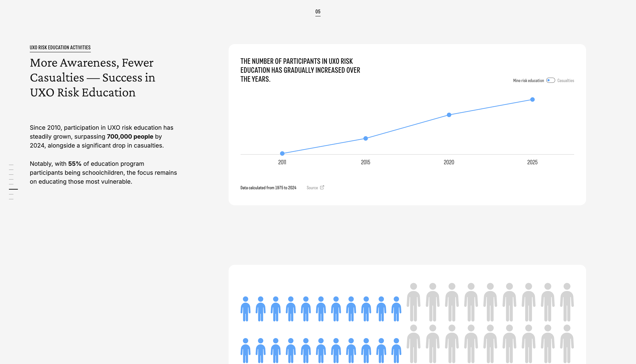Select the 2025 data point at the line's end
The image size is (636, 364).
pos(532,100)
